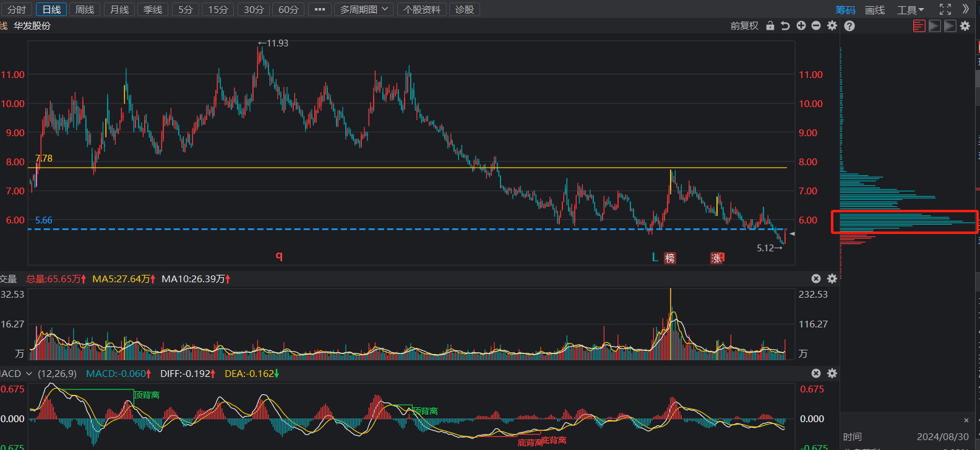The height and width of the screenshot is (450, 980).
Task: Select the 15分 period
Action: click(218, 10)
